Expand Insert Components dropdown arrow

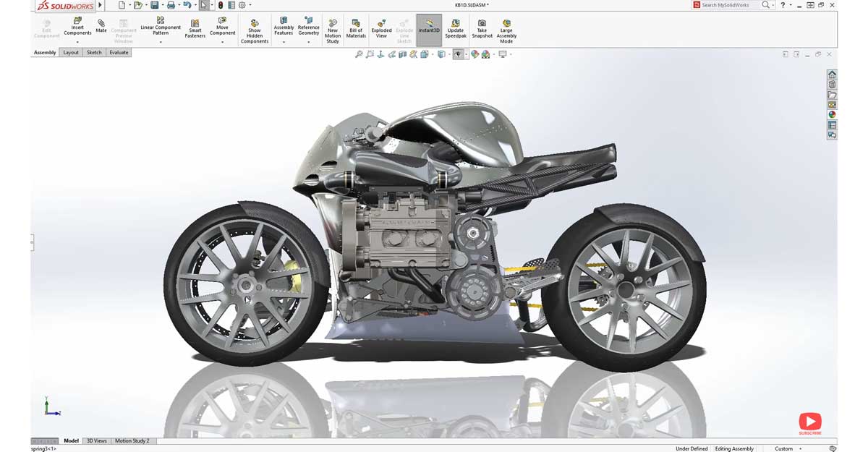(x=77, y=42)
